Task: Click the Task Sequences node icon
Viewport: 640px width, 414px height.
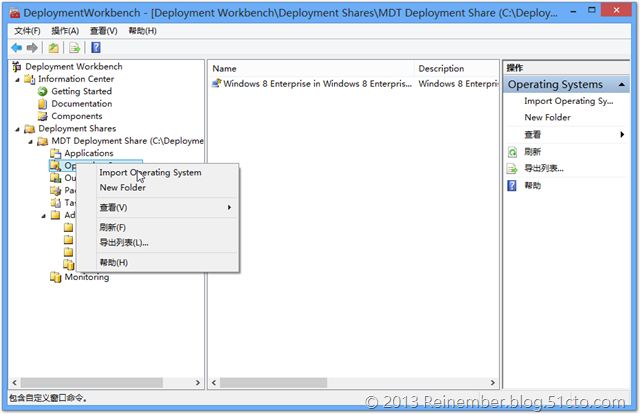Action: 56,203
